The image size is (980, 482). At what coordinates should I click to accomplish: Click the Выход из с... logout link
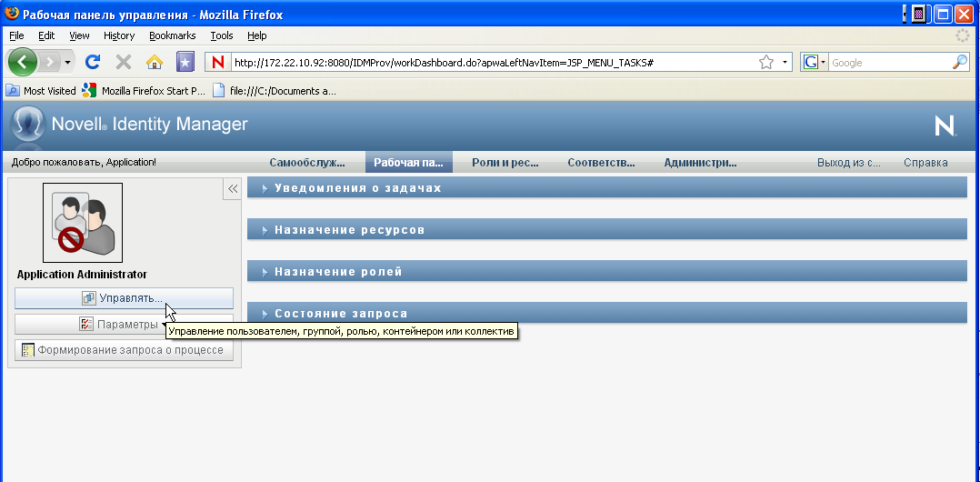pyautogui.click(x=849, y=163)
